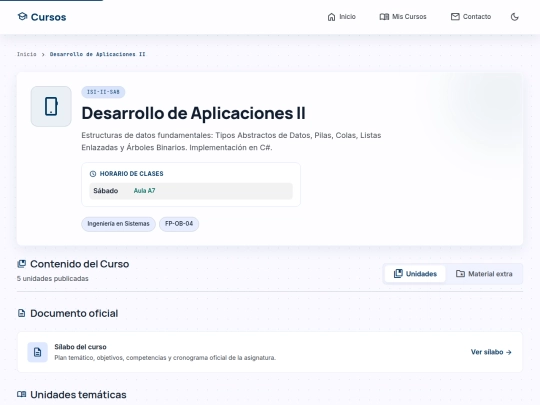Click the Cursos graduation cap logo icon
This screenshot has height=405, width=540.
[22, 17]
